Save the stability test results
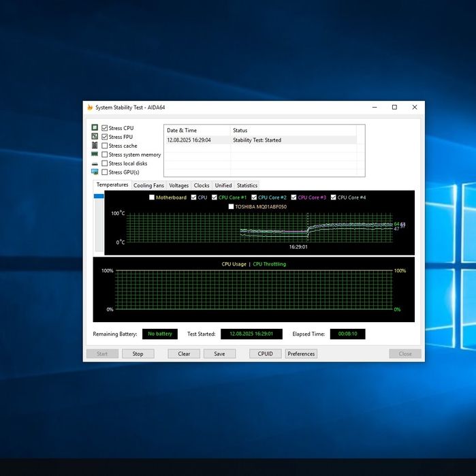476x476 pixels. coord(219,353)
